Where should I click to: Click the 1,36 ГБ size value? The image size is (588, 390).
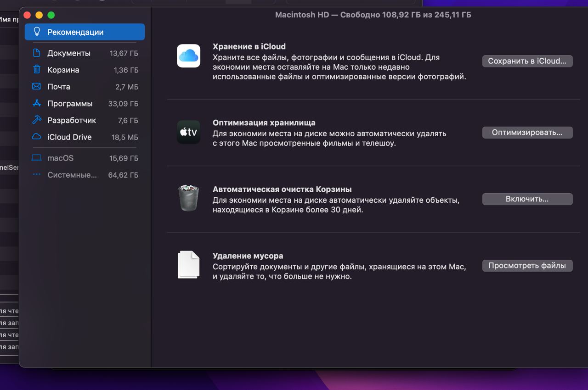tap(126, 70)
